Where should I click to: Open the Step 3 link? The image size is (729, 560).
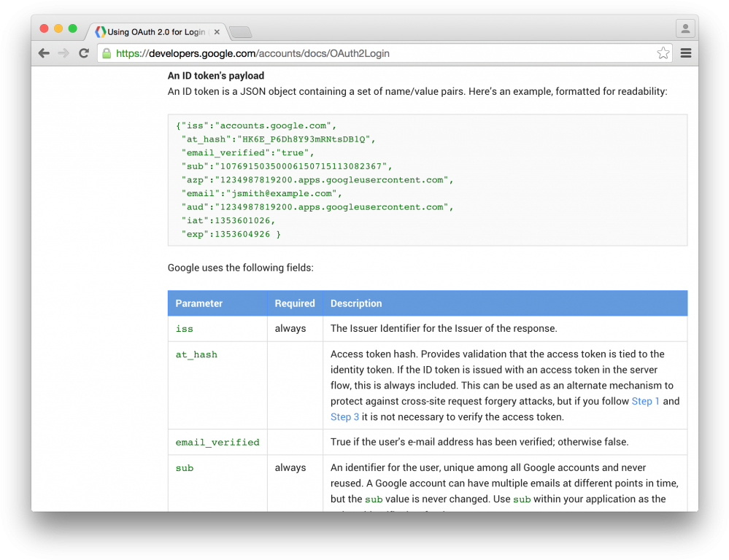[x=344, y=416]
